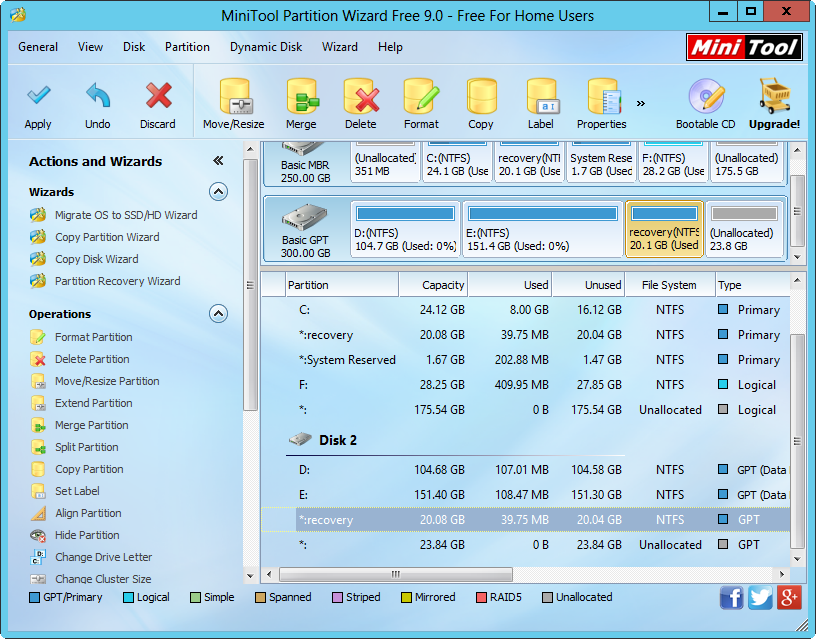Click Format Partition operation
Image resolution: width=816 pixels, height=639 pixels.
(x=94, y=337)
